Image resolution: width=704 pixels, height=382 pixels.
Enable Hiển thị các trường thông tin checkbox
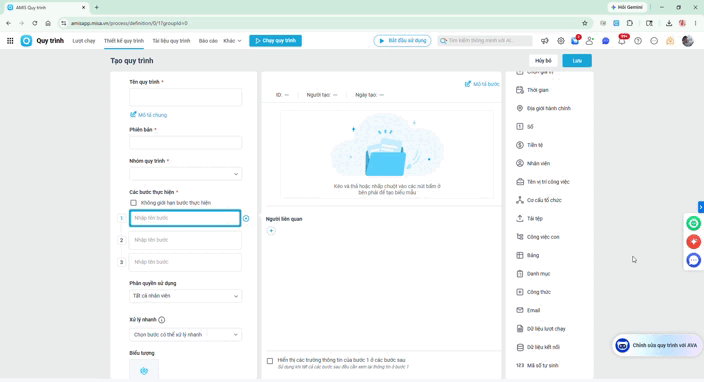tap(270, 361)
